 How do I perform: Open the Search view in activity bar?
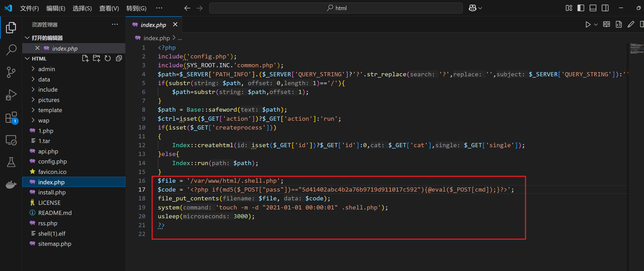11,49
